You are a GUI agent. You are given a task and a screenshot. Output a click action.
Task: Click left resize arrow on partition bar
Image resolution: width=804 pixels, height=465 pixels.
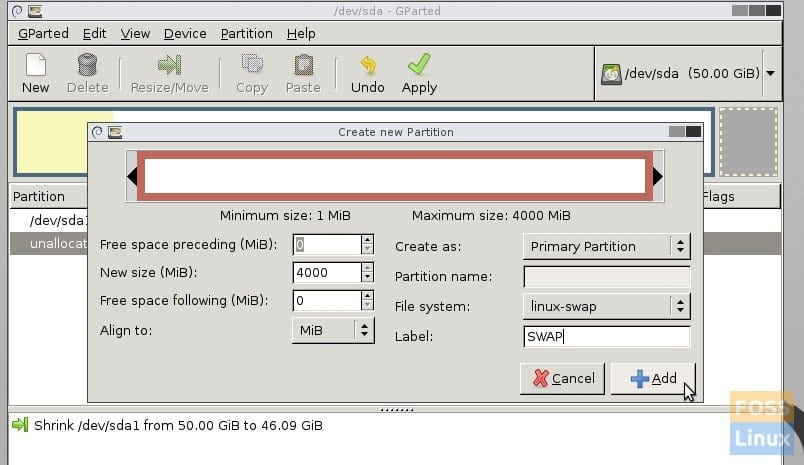click(x=131, y=177)
